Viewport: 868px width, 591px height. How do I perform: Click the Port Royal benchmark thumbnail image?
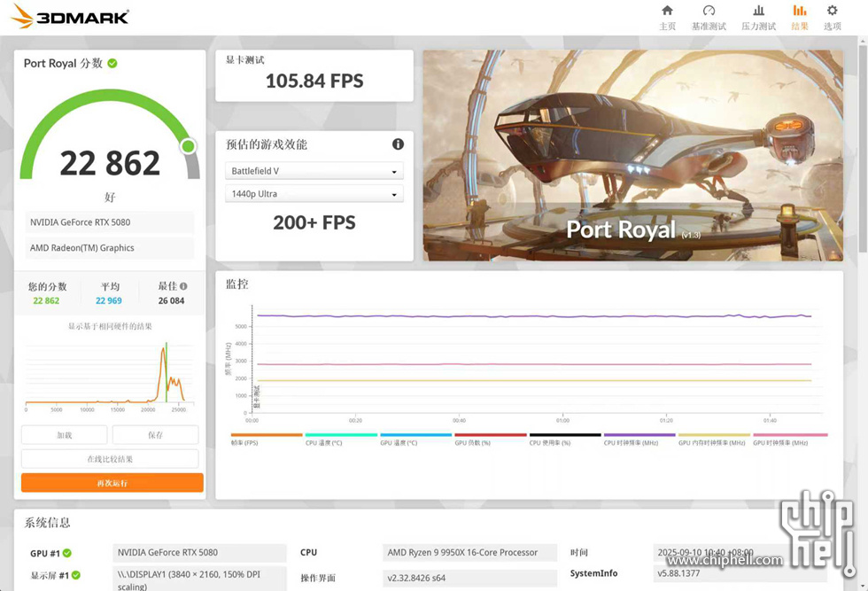632,156
